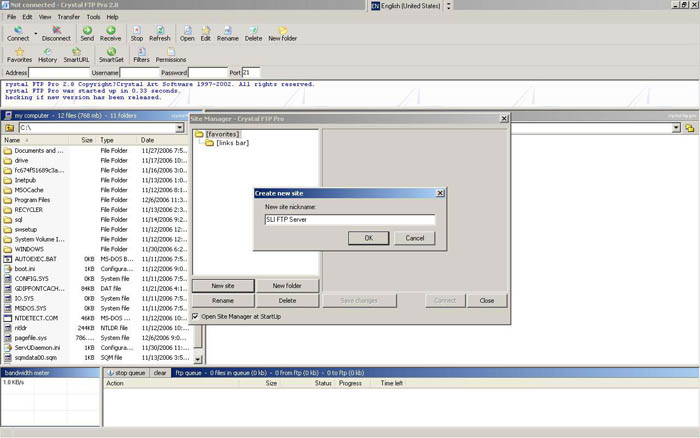Expand the C:\ local path dropdown
This screenshot has width=700, height=438.
[179, 128]
